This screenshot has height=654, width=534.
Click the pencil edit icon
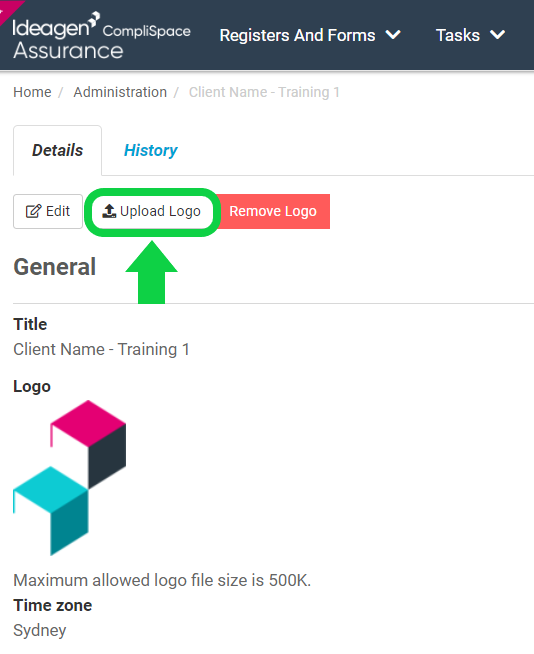pyautogui.click(x=34, y=211)
